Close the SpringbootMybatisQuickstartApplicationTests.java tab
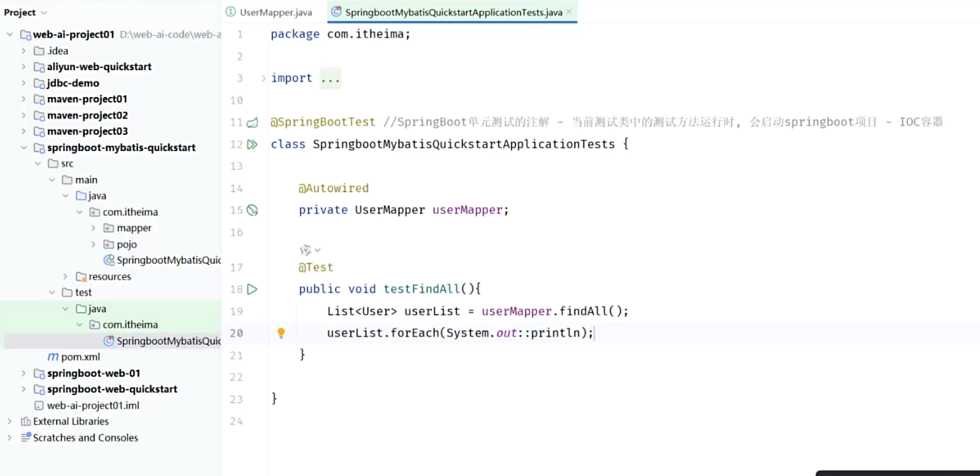 click(x=569, y=12)
